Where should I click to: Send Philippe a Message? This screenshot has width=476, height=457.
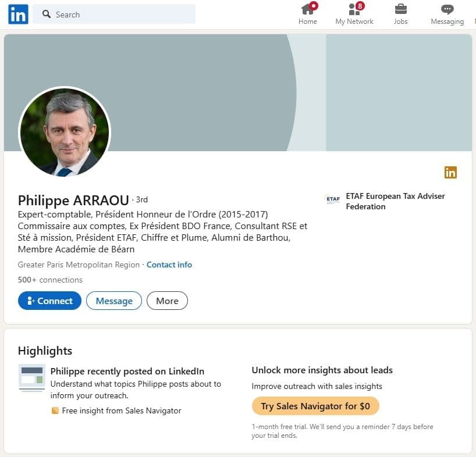pyautogui.click(x=113, y=301)
